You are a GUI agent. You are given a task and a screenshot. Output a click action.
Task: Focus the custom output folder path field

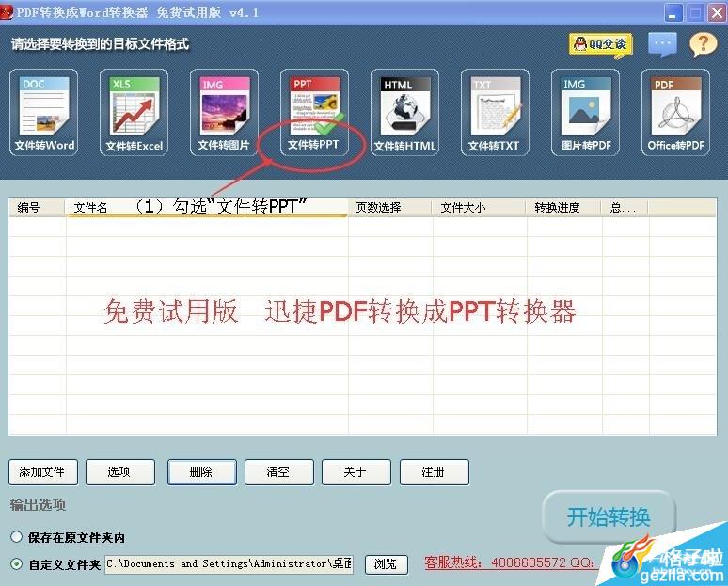[x=229, y=564]
